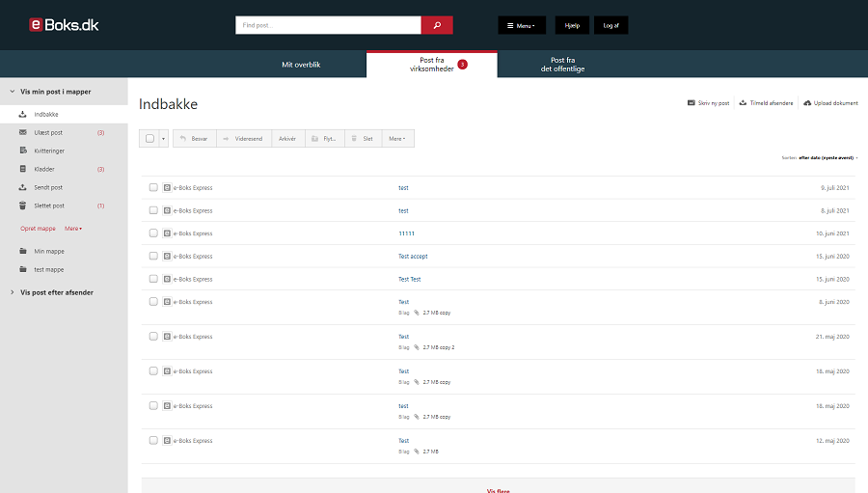Open the red Mere dropdown in sidebar
Image resolution: width=868 pixels, height=493 pixels.
tap(73, 229)
